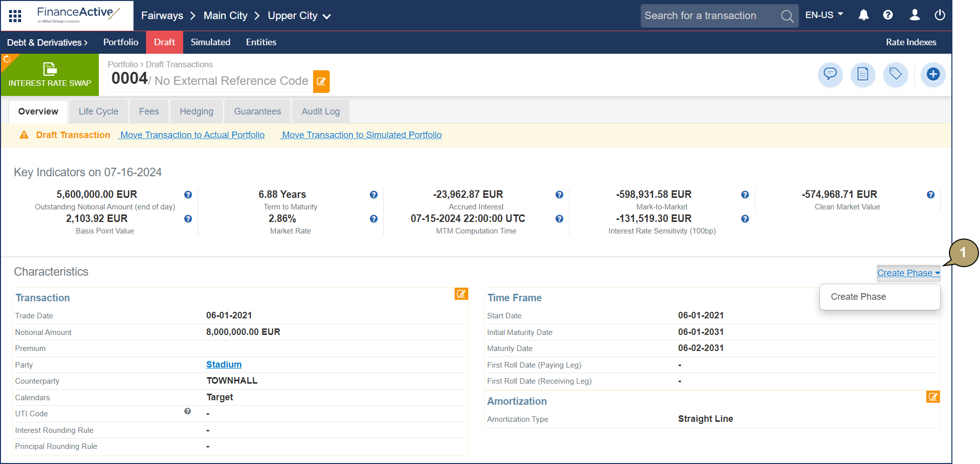The height and width of the screenshot is (464, 980).
Task: Click the power logout icon
Action: pyautogui.click(x=939, y=16)
